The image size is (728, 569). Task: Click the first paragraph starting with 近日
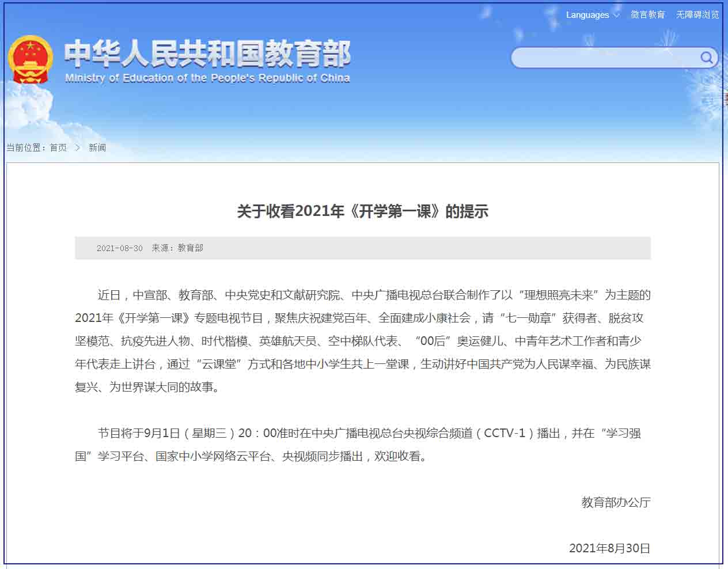click(x=363, y=341)
